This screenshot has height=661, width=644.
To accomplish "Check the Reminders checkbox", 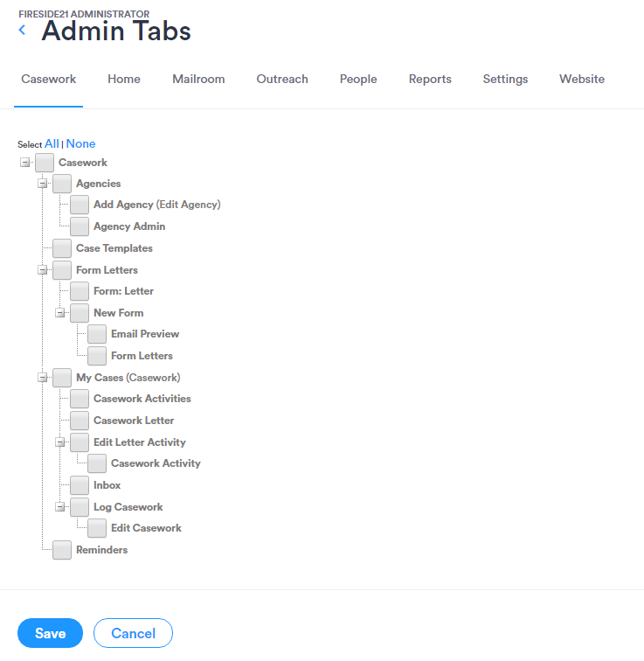I will [62, 550].
